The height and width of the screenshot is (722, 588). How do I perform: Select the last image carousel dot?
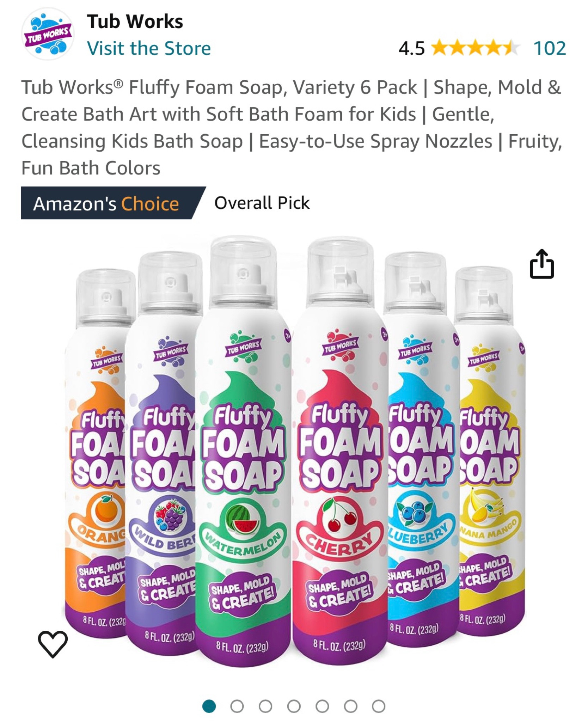pos(379,706)
